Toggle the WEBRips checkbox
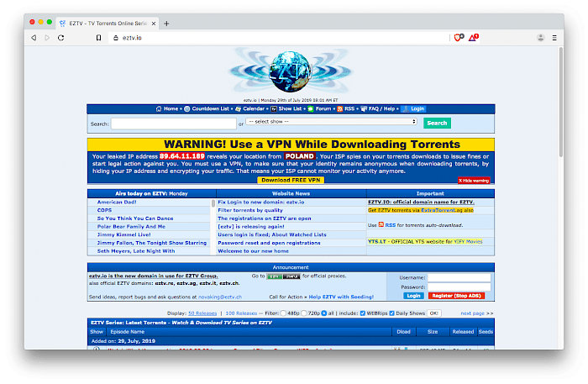The image size is (588, 384). [x=363, y=313]
